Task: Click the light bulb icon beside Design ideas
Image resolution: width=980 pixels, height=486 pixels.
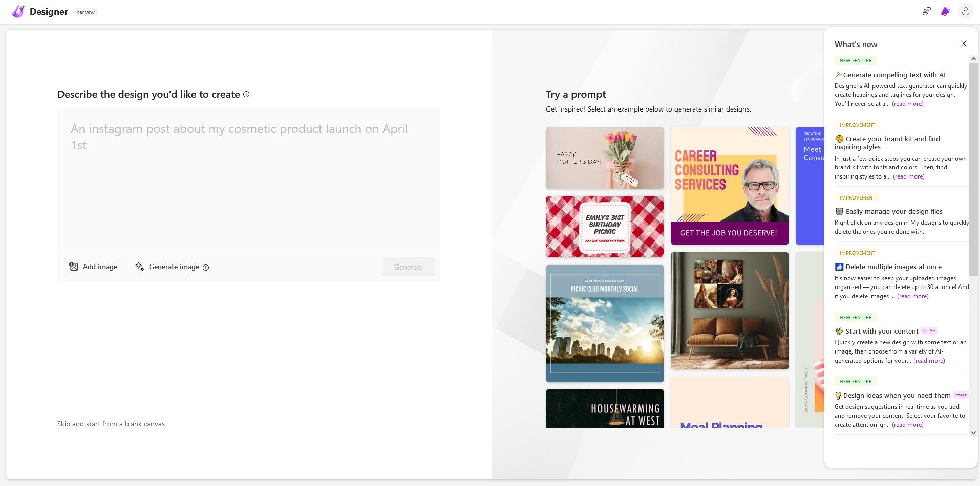Action: [838, 395]
